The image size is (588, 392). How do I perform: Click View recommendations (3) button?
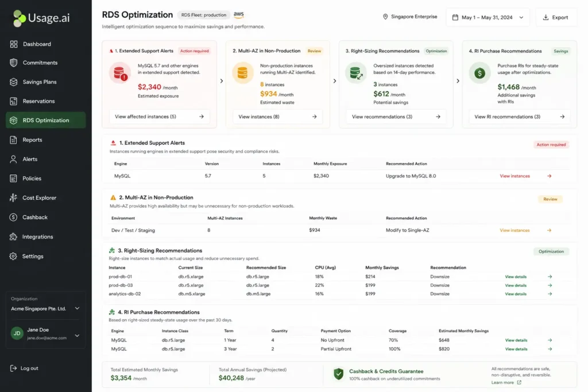click(396, 117)
